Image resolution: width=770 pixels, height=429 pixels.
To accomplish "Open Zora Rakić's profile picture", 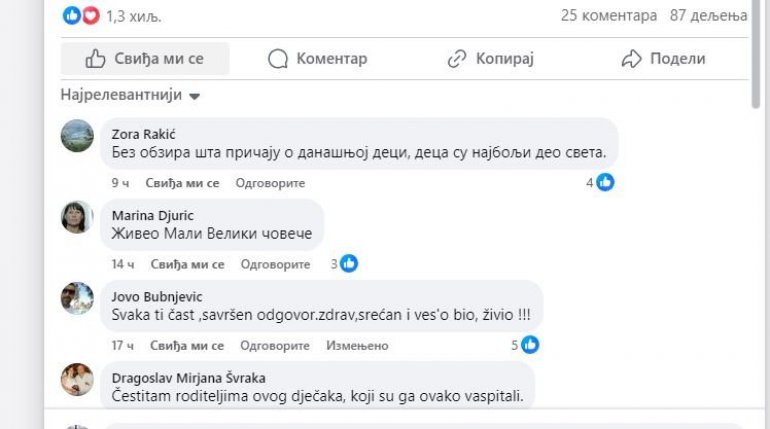I will 77,135.
